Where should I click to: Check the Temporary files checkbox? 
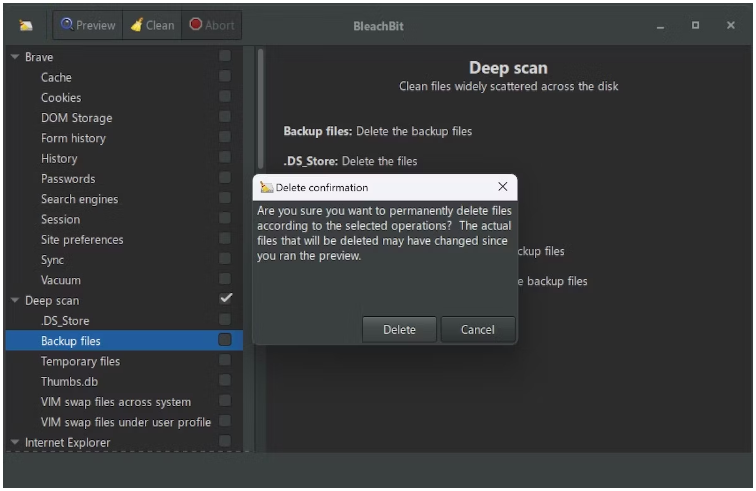(225, 360)
